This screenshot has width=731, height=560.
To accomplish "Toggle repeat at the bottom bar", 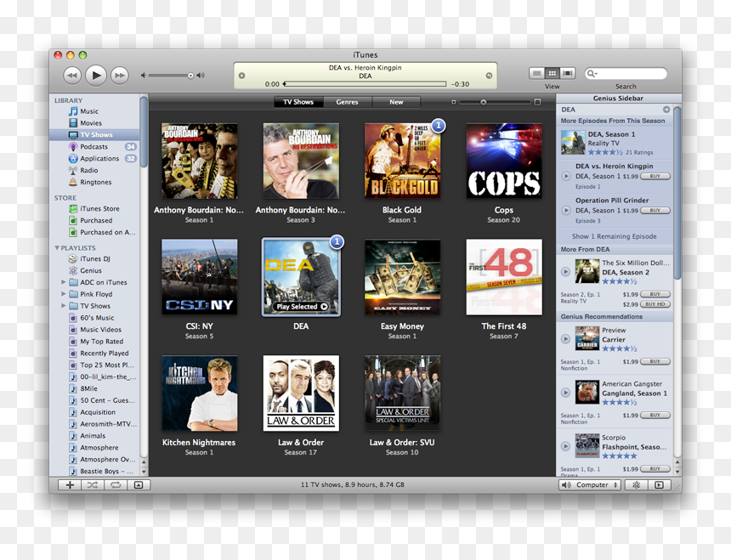I will tap(116, 485).
